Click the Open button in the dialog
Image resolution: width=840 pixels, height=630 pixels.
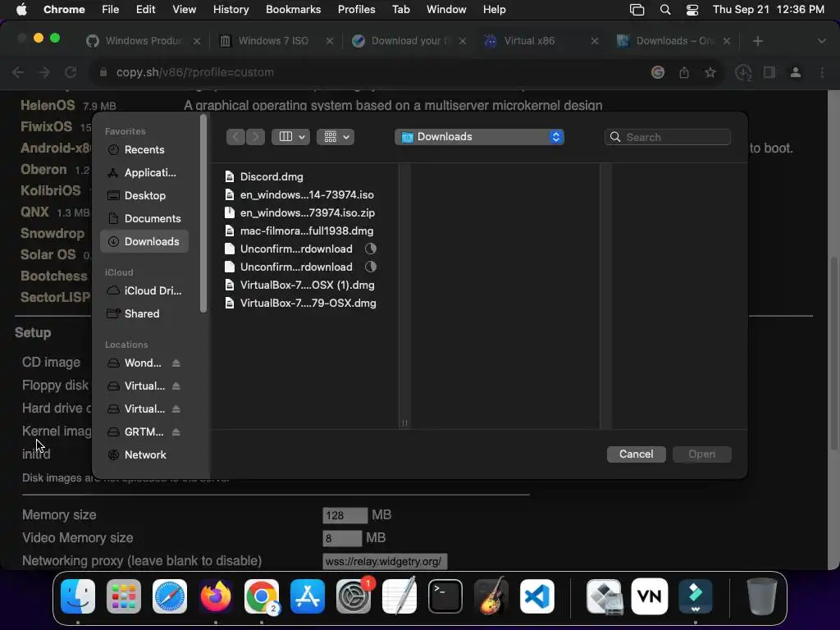[x=702, y=454]
